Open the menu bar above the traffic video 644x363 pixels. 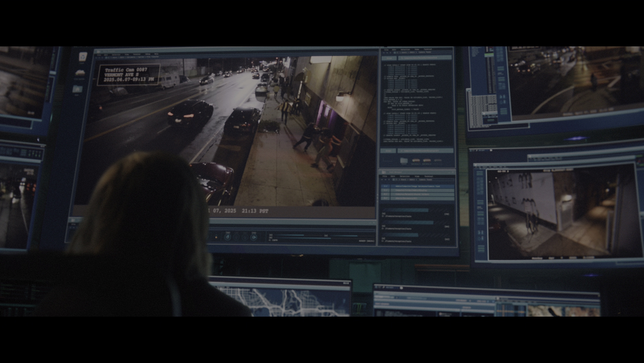pyautogui.click(x=129, y=54)
